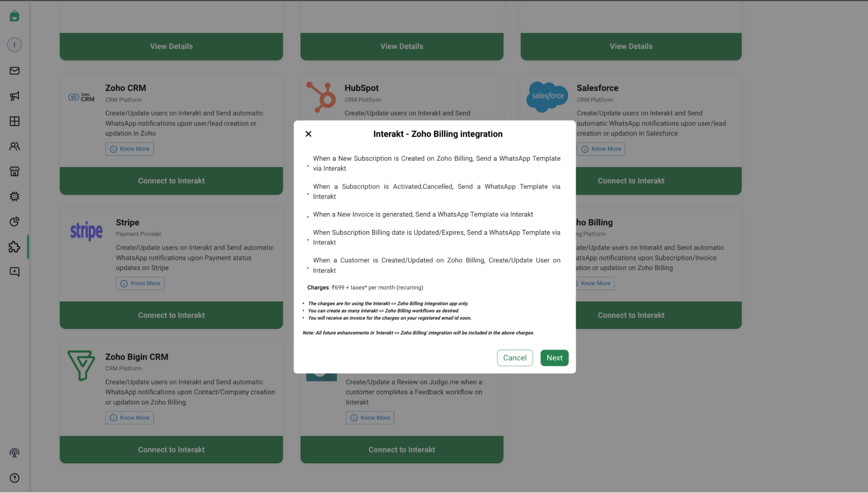
Task: Open Commerce via the storefront icon
Action: click(14, 171)
